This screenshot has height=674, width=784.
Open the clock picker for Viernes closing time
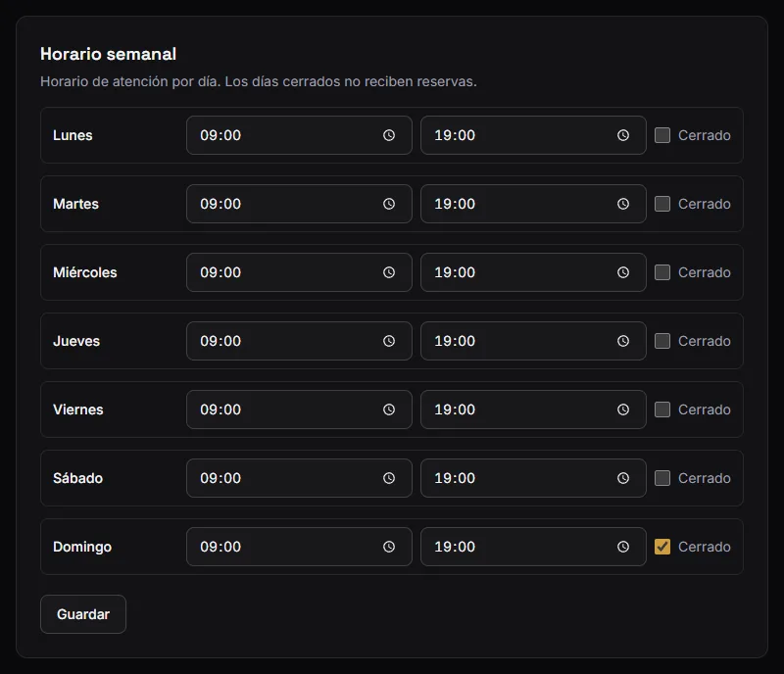[623, 409]
